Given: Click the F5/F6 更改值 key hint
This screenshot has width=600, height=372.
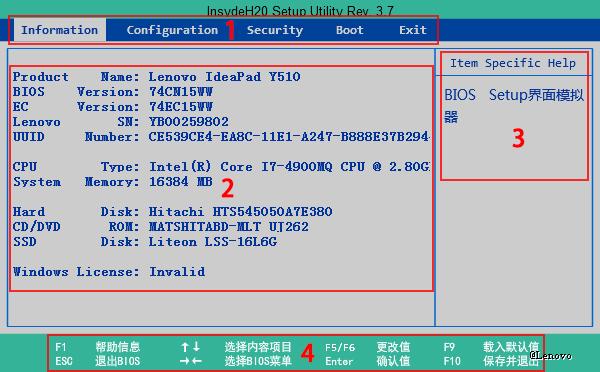Looking at the screenshot, I should pyautogui.click(x=367, y=347).
